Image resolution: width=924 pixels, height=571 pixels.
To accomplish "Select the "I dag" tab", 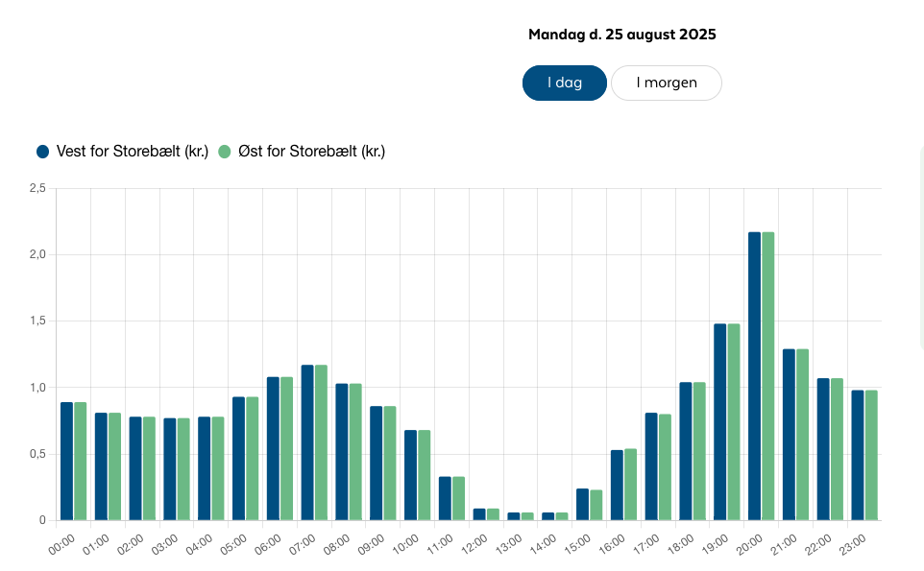I will 565,83.
